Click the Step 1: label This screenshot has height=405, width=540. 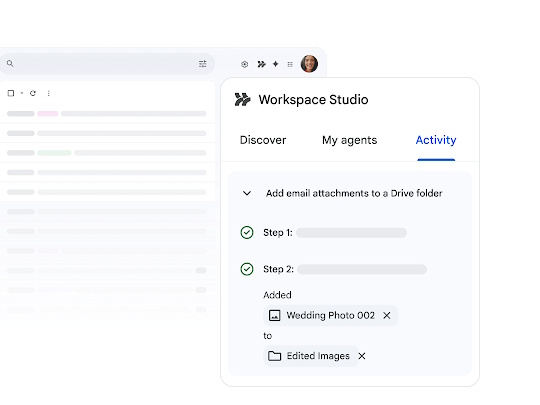pyautogui.click(x=278, y=232)
